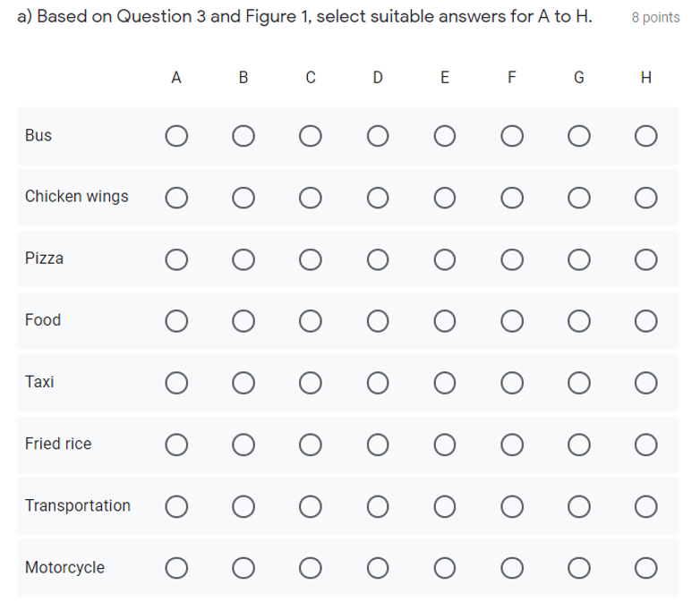Mark option D in Motorcycle row
Image resolution: width=700 pixels, height=610 pixels.
[x=378, y=568]
